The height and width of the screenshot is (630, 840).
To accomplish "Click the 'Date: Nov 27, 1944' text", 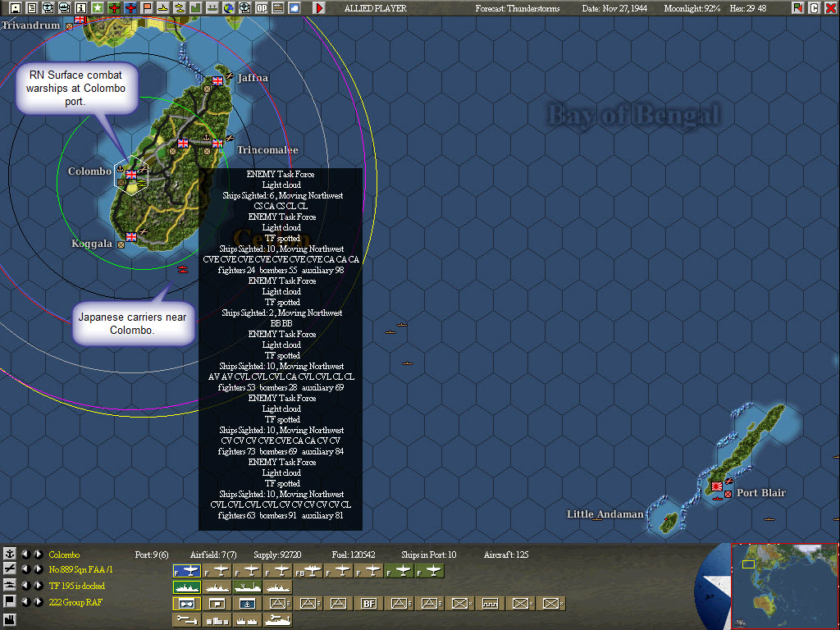I will point(614,8).
